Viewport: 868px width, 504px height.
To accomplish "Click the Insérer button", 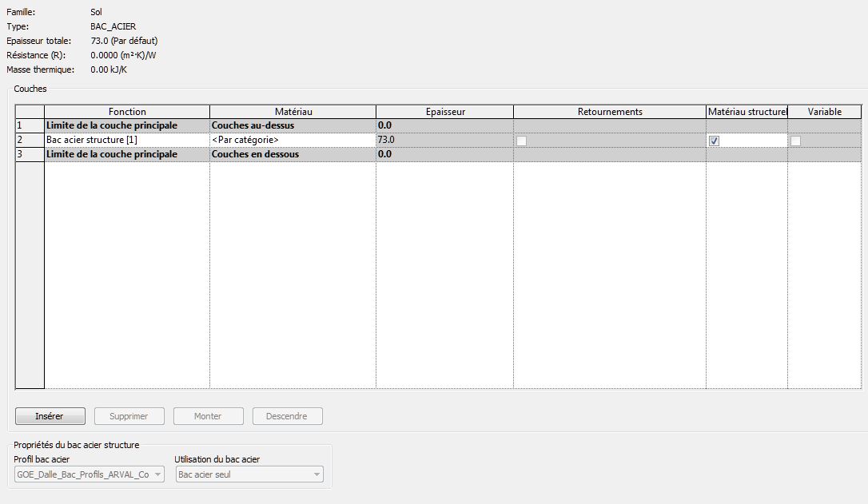I will click(50, 416).
